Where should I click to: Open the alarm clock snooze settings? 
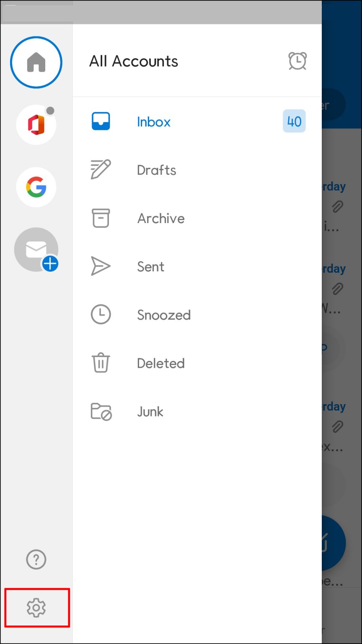point(297,61)
